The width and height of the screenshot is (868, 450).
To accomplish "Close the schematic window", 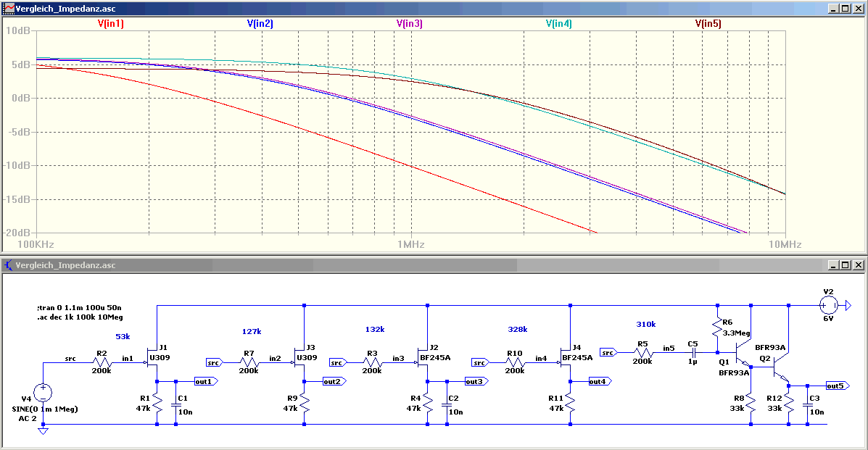I will coord(857,265).
